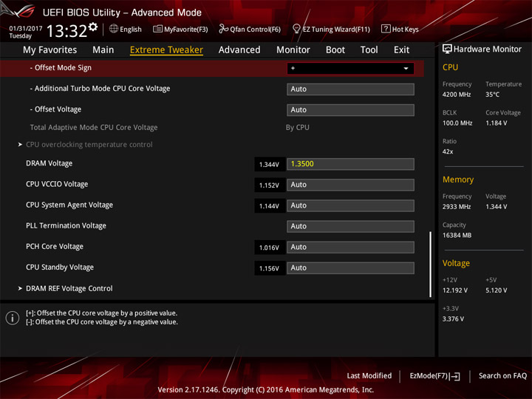The width and height of the screenshot is (532, 399).
Task: Click the Qfan Control fan icon
Action: pyautogui.click(x=223, y=29)
